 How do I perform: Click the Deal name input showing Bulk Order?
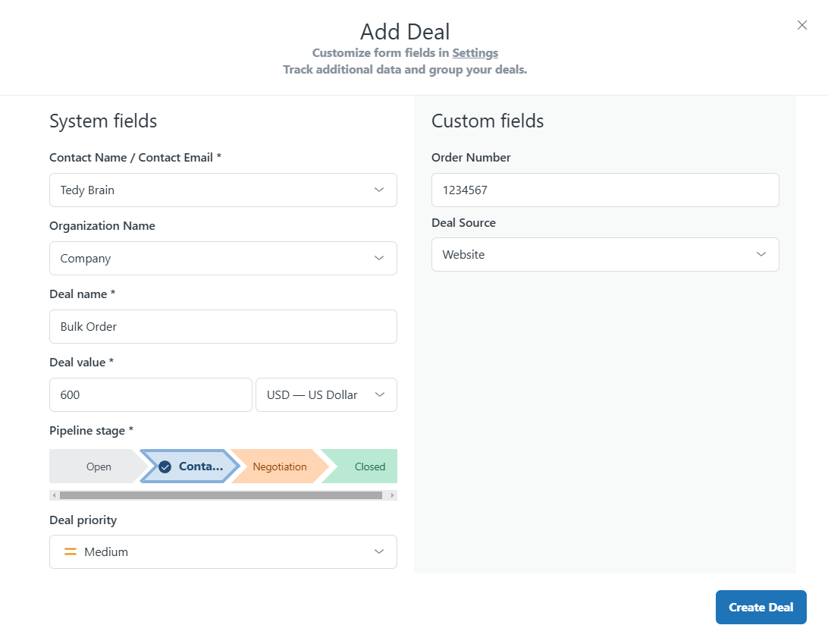point(223,326)
